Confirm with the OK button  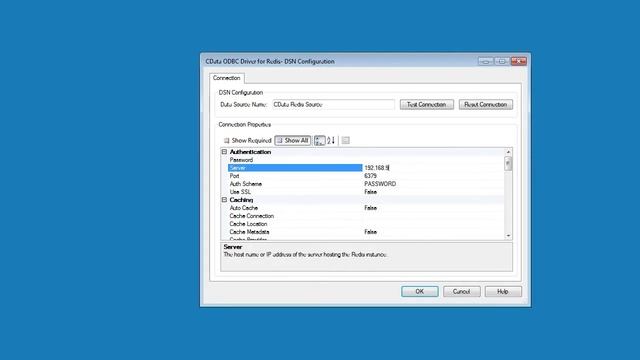click(x=420, y=291)
